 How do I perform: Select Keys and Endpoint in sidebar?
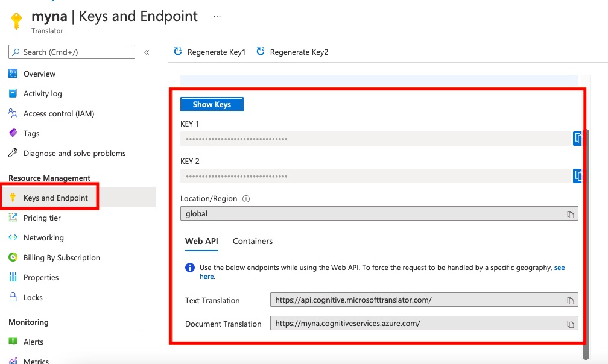pyautogui.click(x=55, y=198)
